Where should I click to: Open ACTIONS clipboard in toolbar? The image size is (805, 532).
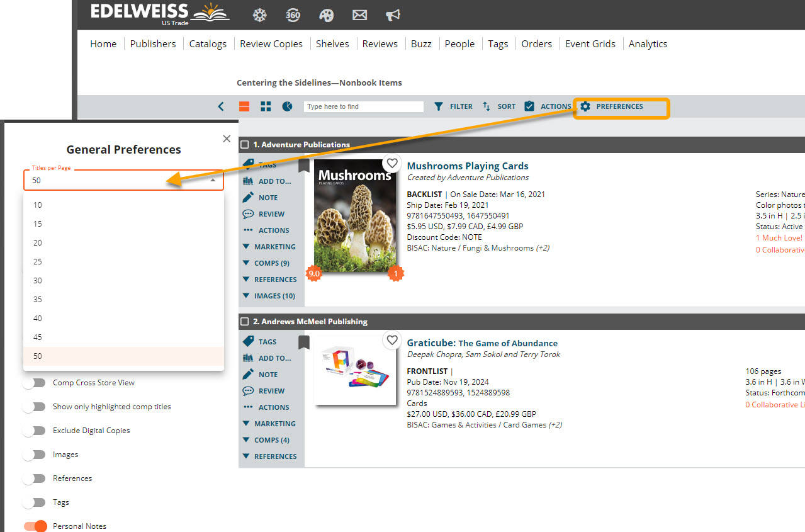pyautogui.click(x=548, y=106)
